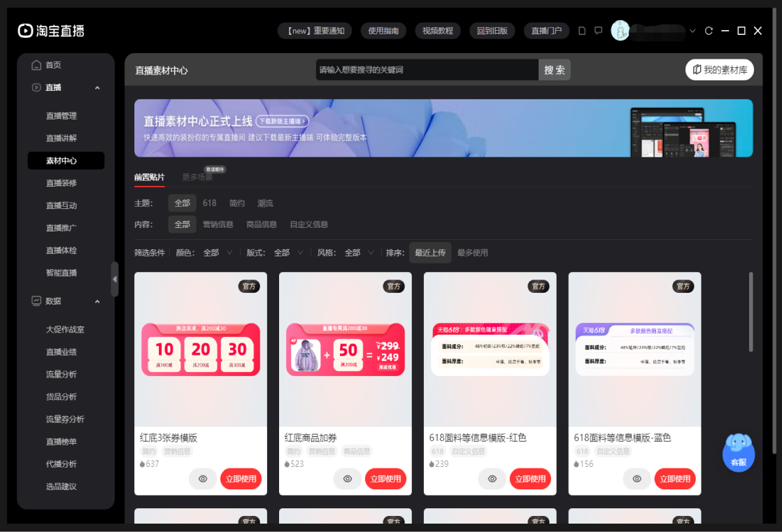This screenshot has width=782, height=532.
Task: Open the message bubble icon
Action: (599, 31)
